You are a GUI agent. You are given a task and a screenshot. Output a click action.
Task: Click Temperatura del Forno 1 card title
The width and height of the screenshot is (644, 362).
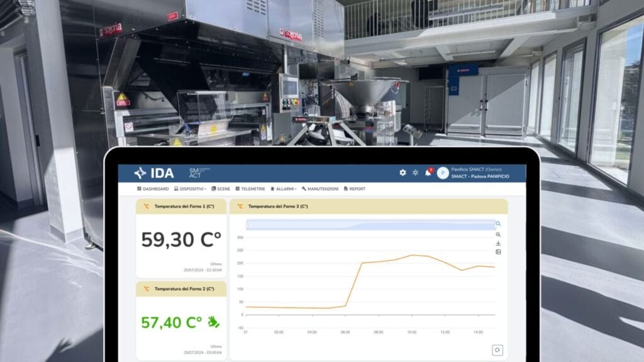point(184,206)
